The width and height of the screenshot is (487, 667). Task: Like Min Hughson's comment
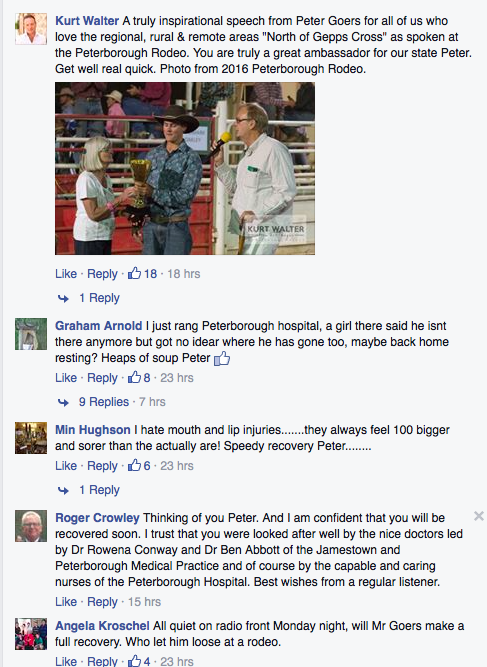point(66,466)
